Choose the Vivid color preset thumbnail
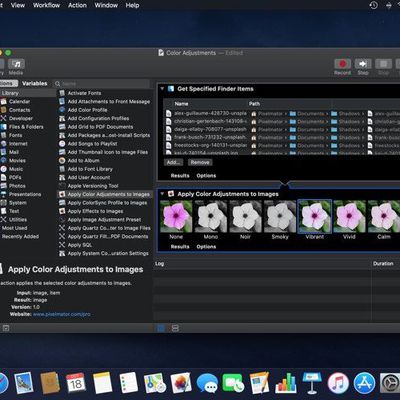 [349, 216]
